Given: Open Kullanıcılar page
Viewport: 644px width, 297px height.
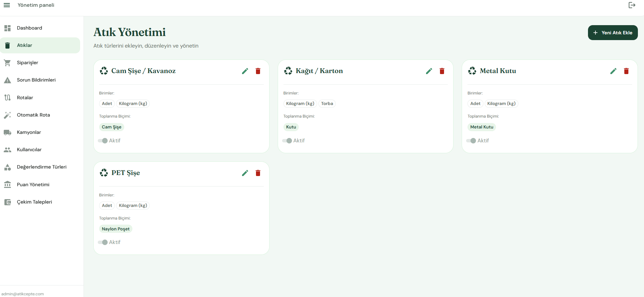Looking at the screenshot, I should tap(40, 150).
